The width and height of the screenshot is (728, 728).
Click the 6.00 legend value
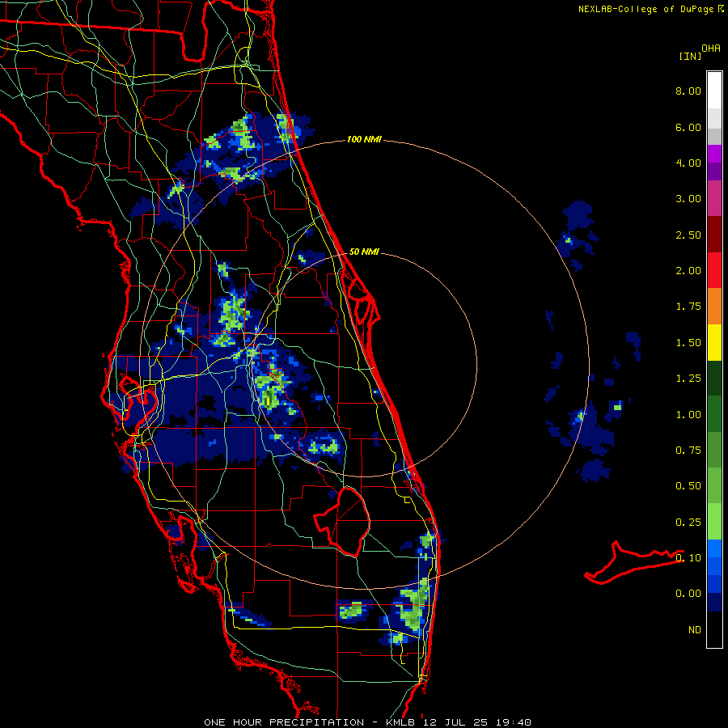[688, 127]
